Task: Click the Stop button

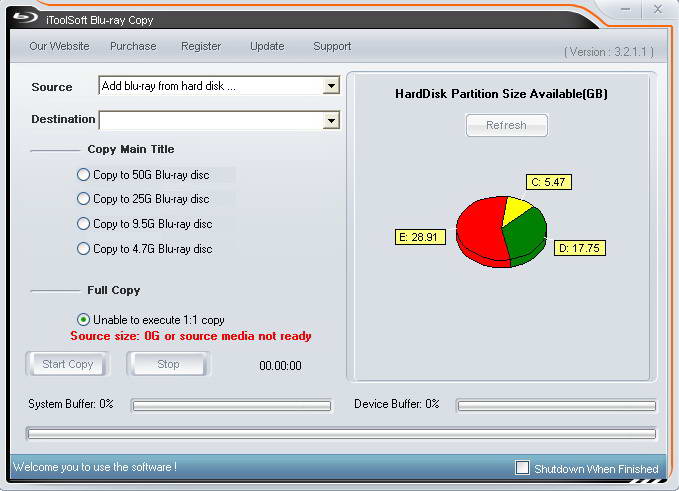Action: click(x=168, y=364)
